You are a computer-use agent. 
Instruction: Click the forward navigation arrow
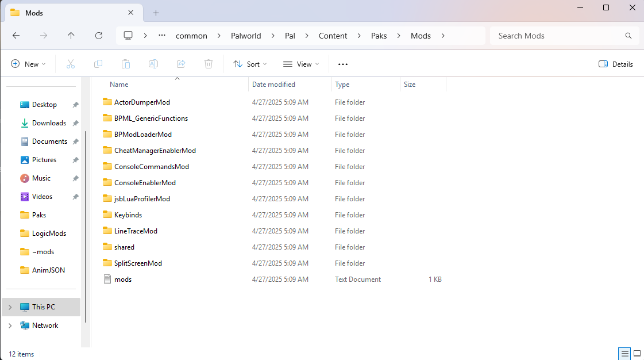pyautogui.click(x=44, y=36)
